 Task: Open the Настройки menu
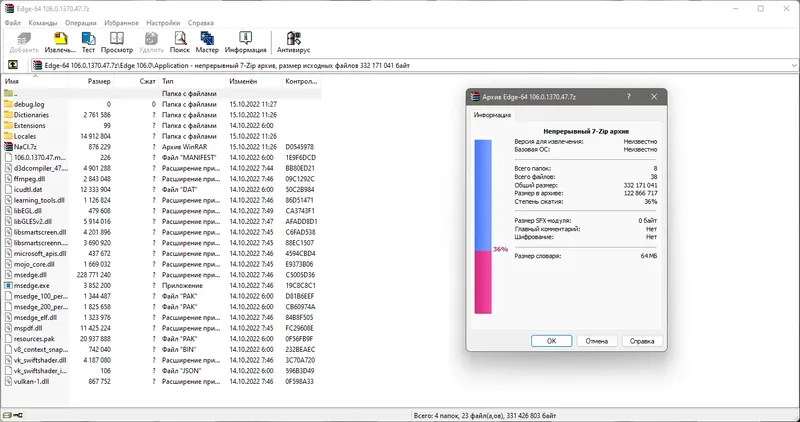163,23
